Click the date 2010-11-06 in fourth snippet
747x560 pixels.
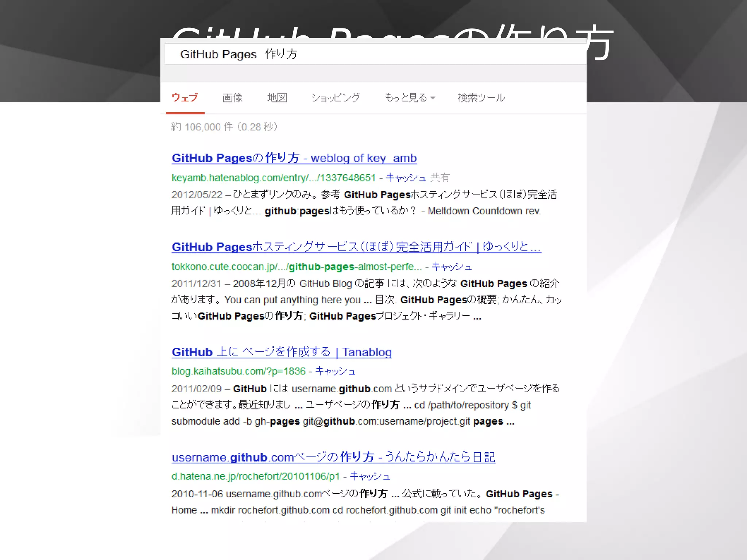click(x=197, y=494)
